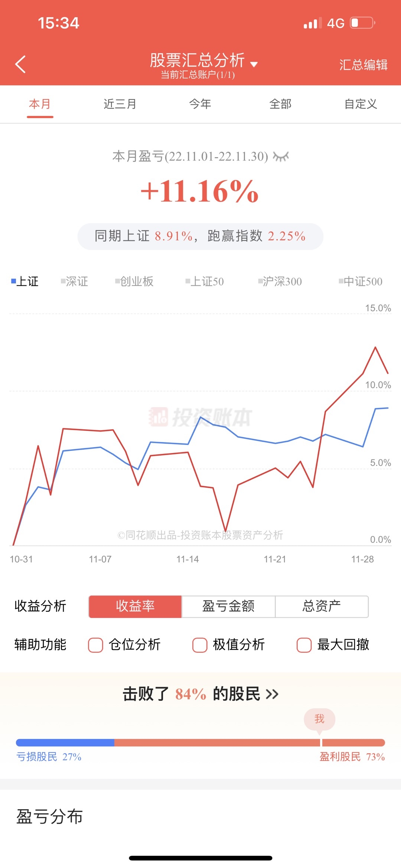
Task: Tap the back arrow icon
Action: [x=21, y=64]
